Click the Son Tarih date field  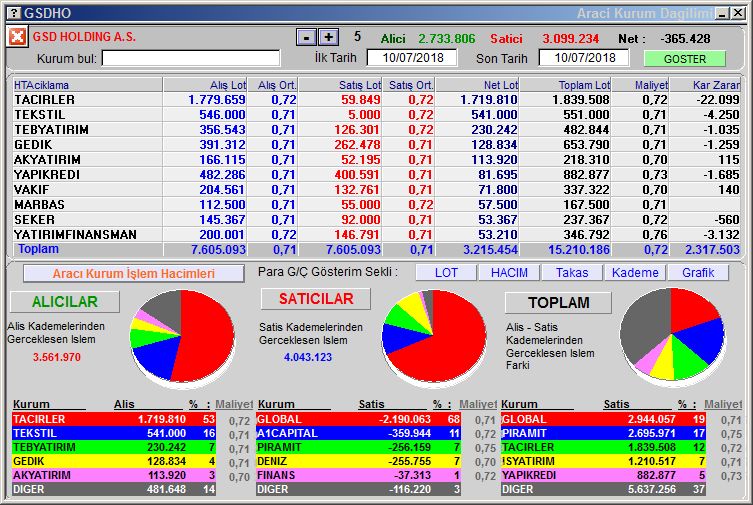click(x=584, y=58)
